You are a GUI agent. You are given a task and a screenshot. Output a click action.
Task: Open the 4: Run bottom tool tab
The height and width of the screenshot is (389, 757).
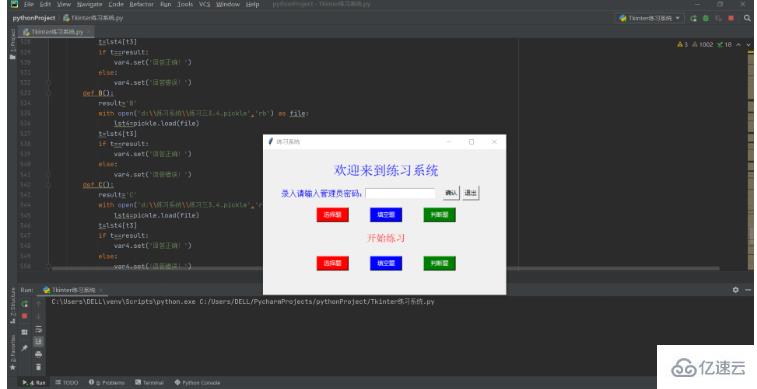coord(34,382)
